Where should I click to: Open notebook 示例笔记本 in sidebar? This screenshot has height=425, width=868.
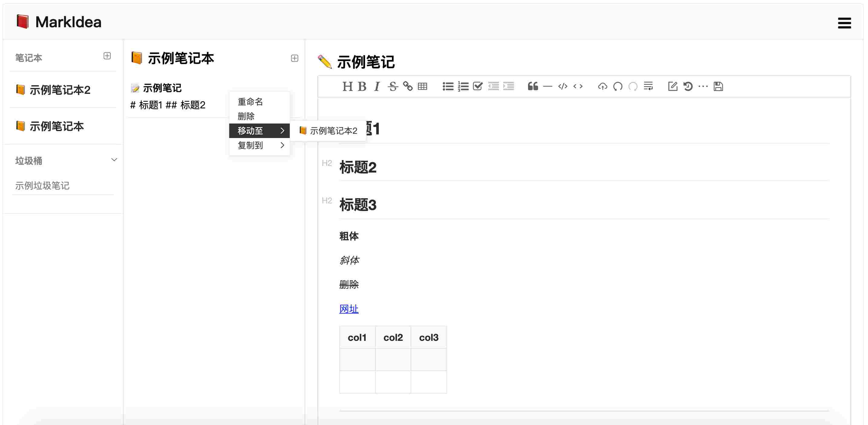50,127
